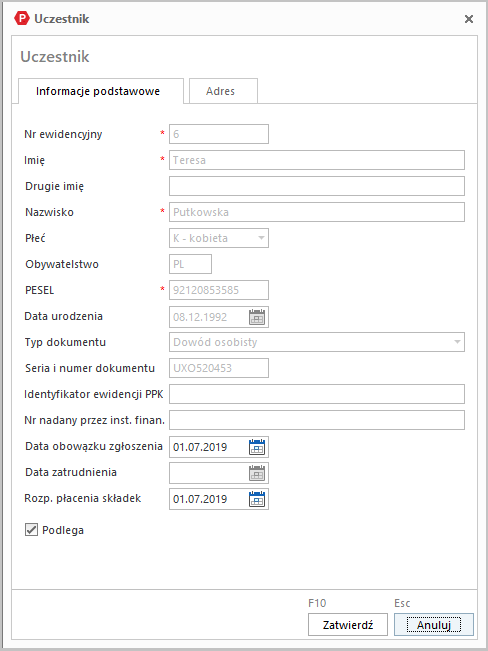Viewport: 488px width, 651px height.
Task: Close the Uczestnik dialog window
Action: point(468,19)
